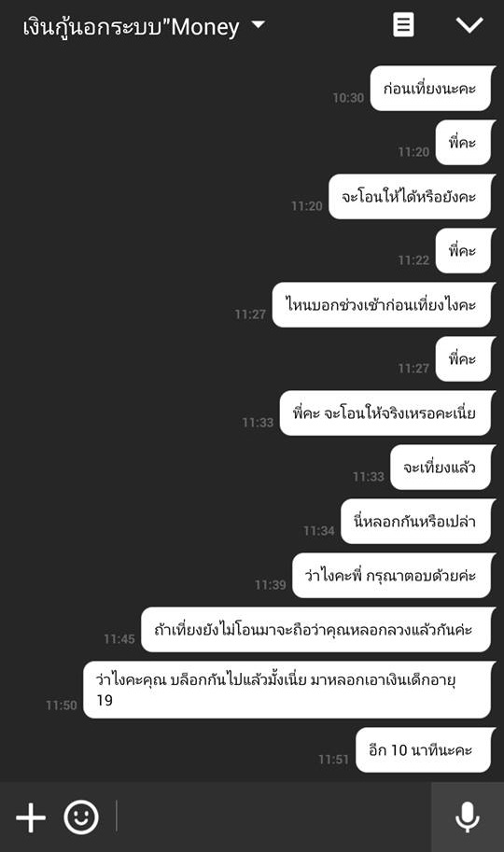The image size is (504, 852).
Task: Open the notes icon in chat header
Action: (403, 25)
